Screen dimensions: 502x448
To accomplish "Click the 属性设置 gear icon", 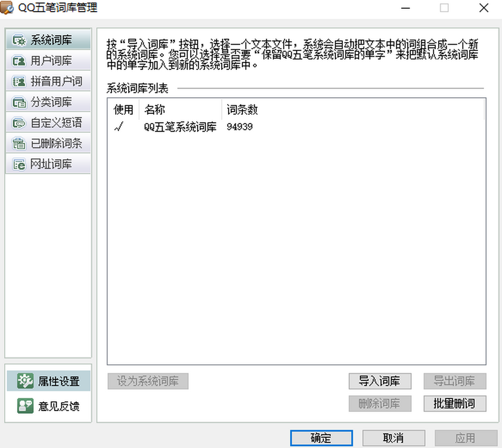I will click(x=25, y=381).
